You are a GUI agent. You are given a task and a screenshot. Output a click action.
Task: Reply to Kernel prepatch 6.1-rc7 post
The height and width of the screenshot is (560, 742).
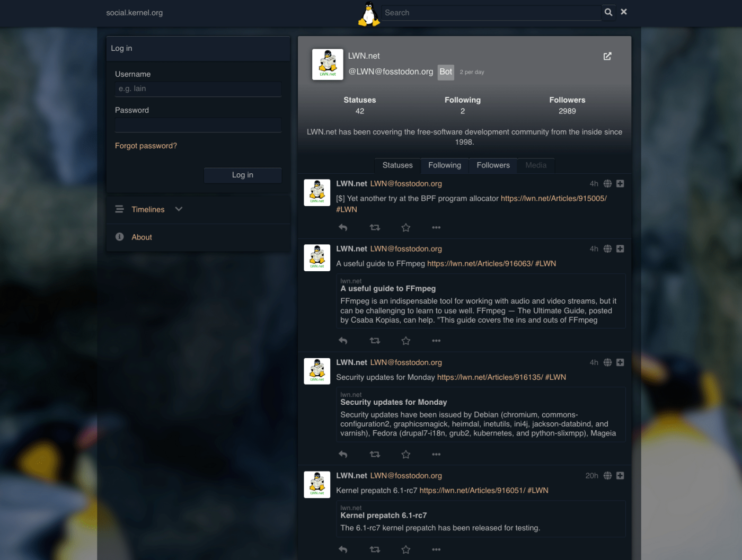coord(343,549)
